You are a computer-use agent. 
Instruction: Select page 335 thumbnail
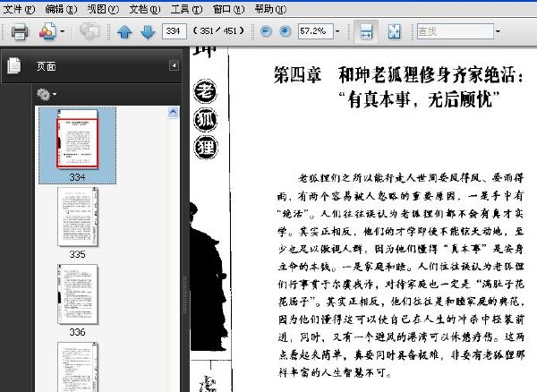(x=78, y=217)
